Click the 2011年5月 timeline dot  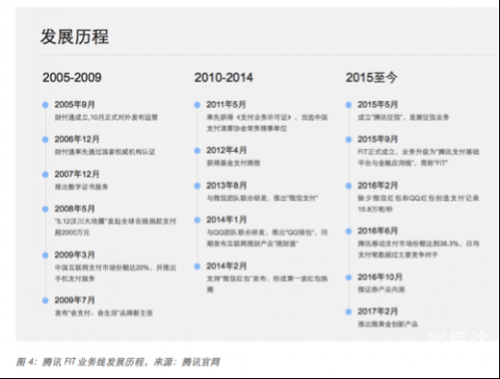pyautogui.click(x=197, y=105)
